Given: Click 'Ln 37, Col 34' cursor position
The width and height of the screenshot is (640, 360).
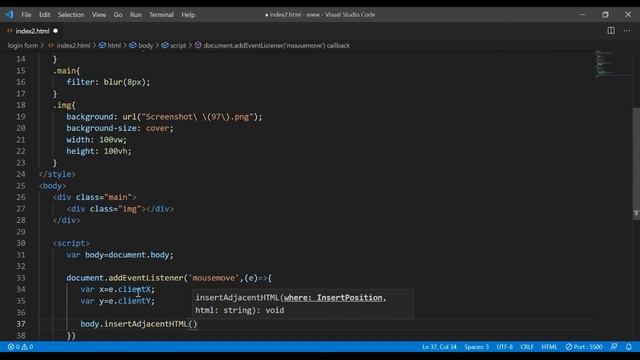Looking at the screenshot, I should click(x=439, y=347).
